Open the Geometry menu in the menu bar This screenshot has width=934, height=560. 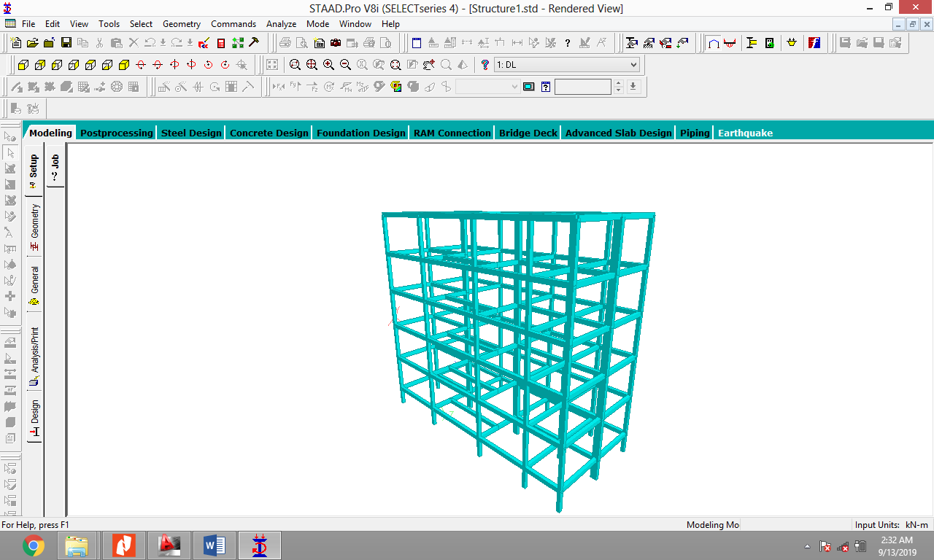click(181, 24)
